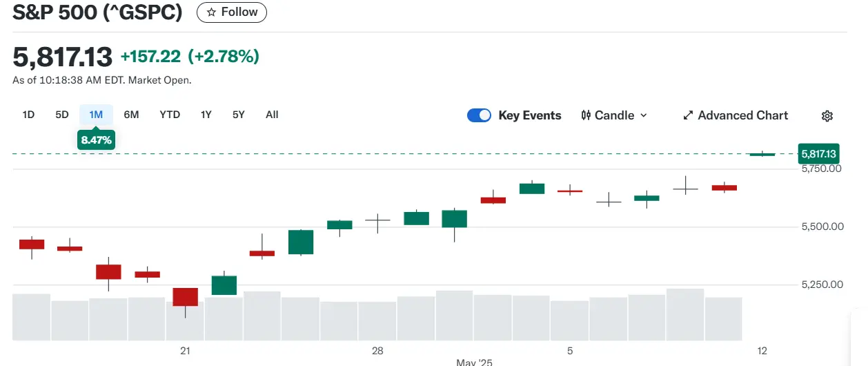Click the latest green candle near May 12
Image resolution: width=868 pixels, height=366 pixels.
762,154
